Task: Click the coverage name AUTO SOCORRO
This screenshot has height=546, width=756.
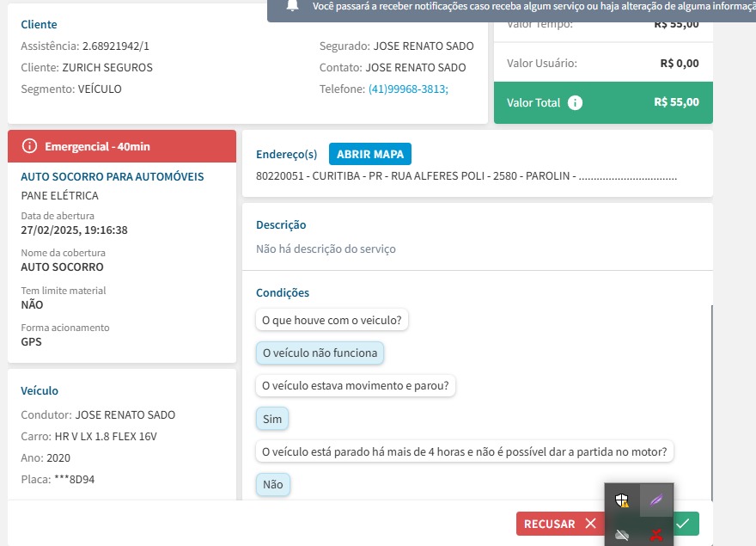Action: [x=62, y=267]
